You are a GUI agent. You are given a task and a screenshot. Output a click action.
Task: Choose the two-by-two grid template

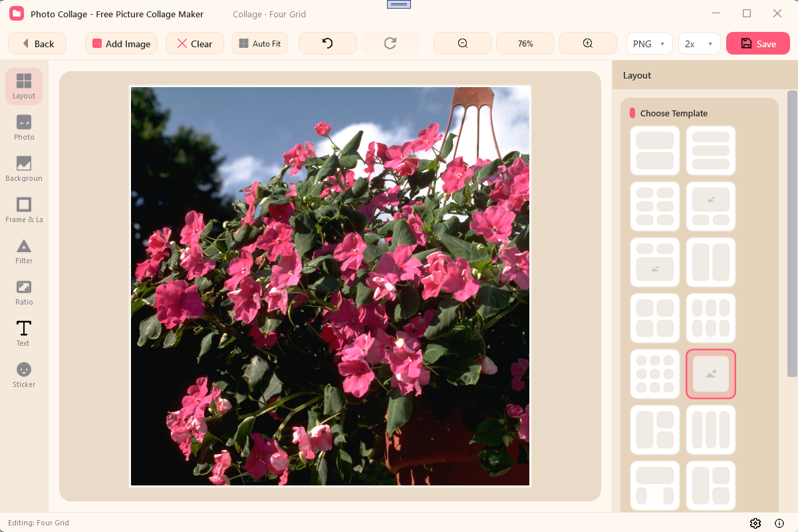(655, 318)
